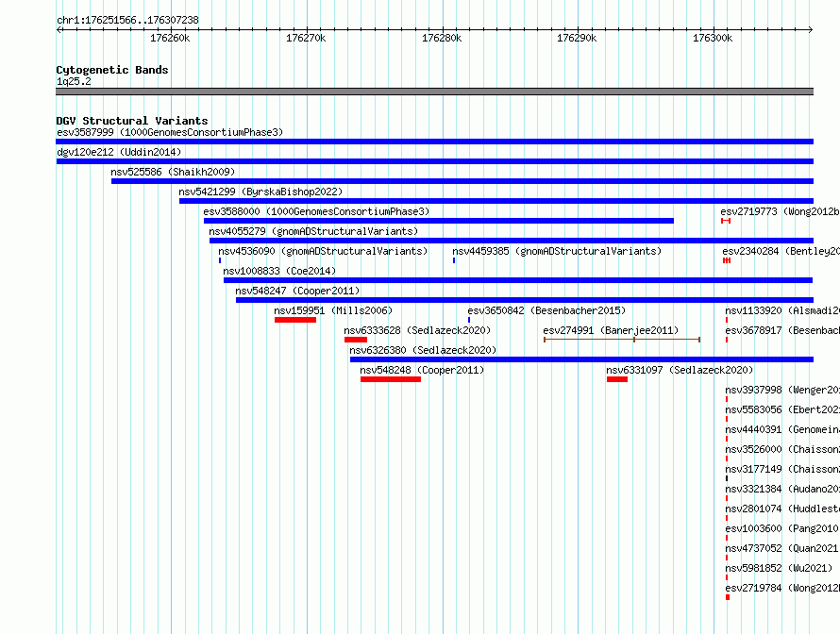Open the nsv4440391 variant label
840x634 pixels.
coord(782,429)
